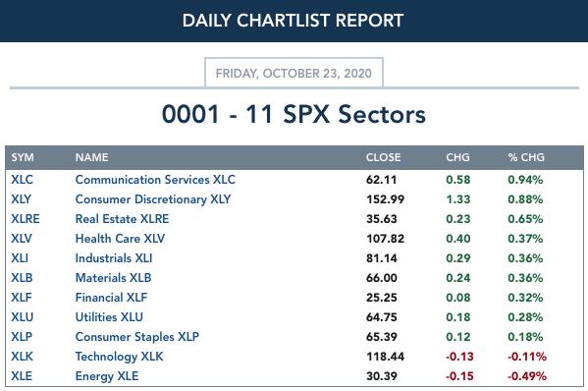
Task: Click Health Care XLV name
Action: tap(120, 239)
